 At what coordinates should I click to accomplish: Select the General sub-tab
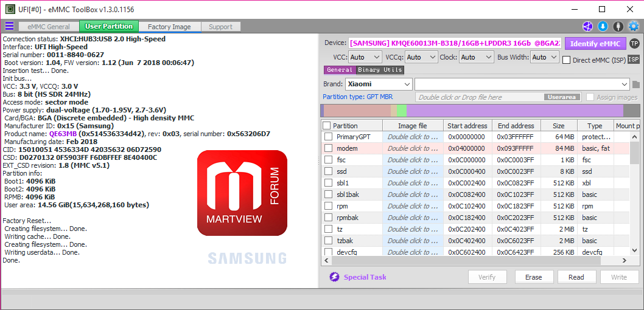[340, 70]
